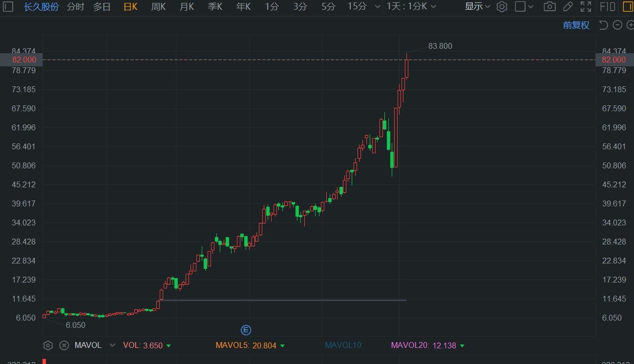634x364 pixels.
Task: Zoom out chart with minus icon
Action: click(x=617, y=25)
